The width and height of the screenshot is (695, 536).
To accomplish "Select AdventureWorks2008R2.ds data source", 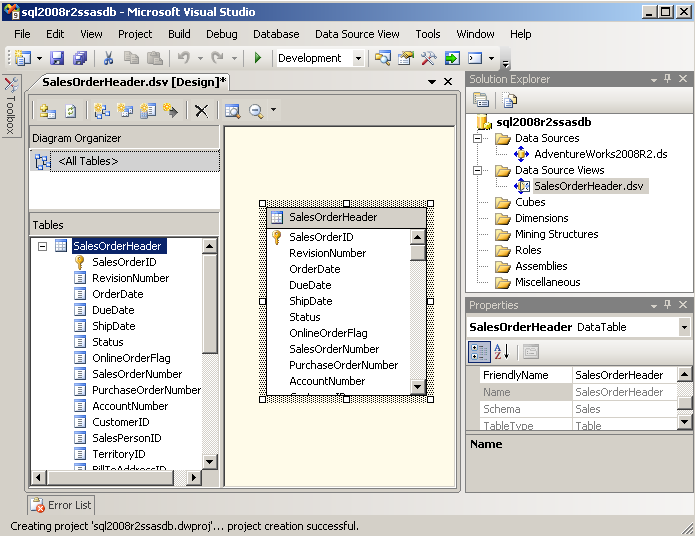I will (x=601, y=154).
